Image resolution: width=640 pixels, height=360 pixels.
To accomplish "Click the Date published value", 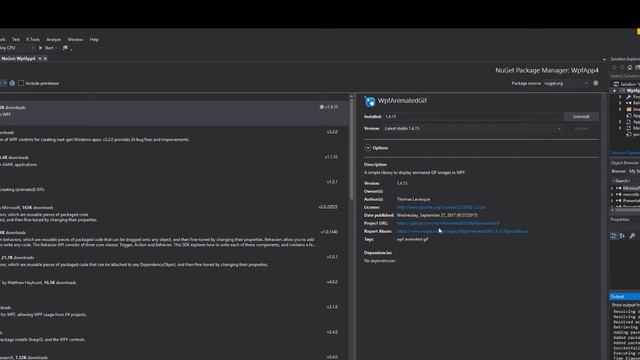I will tap(437, 215).
